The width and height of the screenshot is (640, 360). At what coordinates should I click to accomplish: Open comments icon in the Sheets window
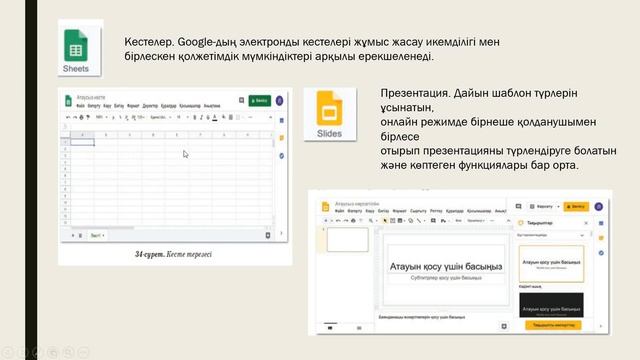pyautogui.click(x=242, y=100)
